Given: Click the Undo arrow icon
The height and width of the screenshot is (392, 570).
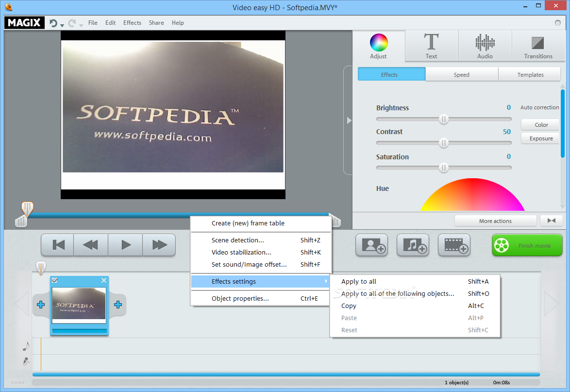Looking at the screenshot, I should point(53,23).
